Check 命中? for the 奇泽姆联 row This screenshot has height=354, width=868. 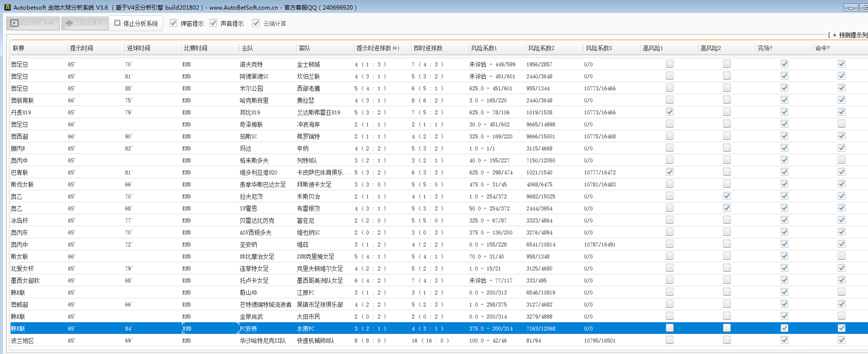842,124
